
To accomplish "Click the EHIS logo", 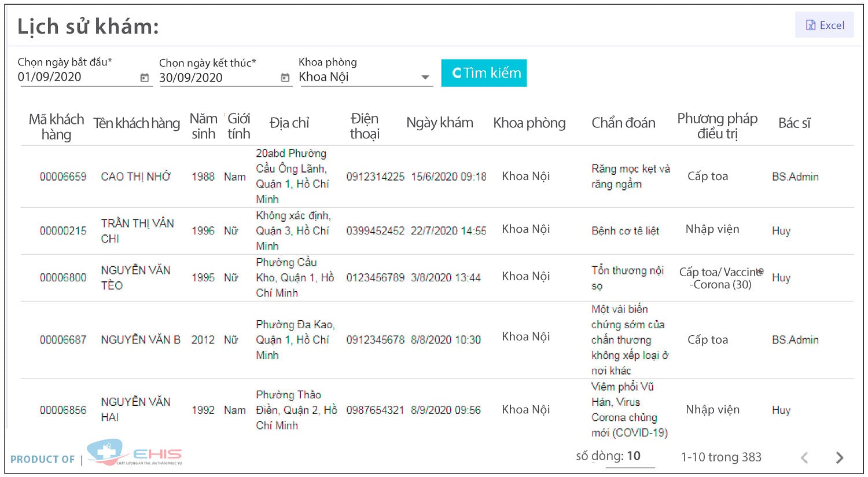I will point(135,453).
